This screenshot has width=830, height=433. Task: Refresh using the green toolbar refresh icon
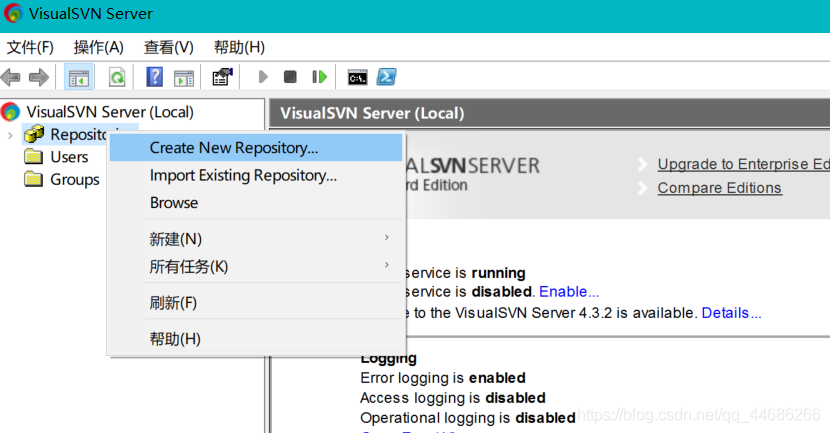pyautogui.click(x=117, y=78)
